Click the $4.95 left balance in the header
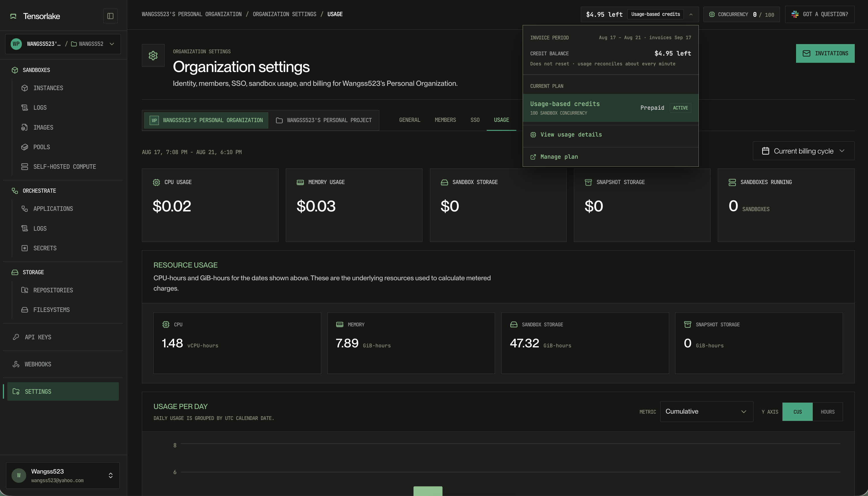 click(x=604, y=14)
